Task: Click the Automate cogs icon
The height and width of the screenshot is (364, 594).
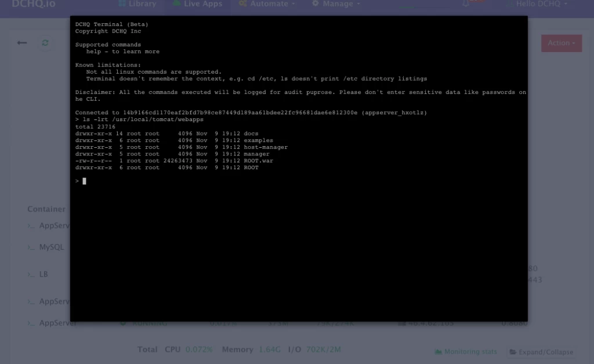Action: coord(243,3)
